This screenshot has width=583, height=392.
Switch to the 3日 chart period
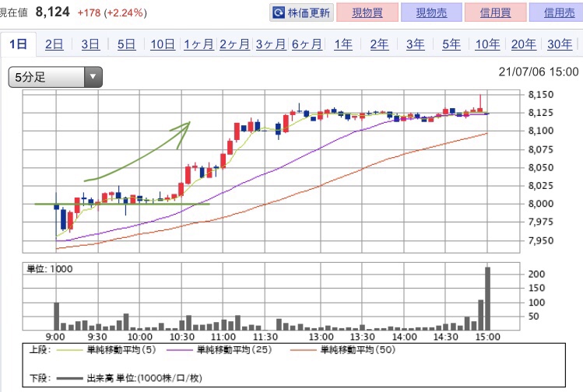coord(90,44)
